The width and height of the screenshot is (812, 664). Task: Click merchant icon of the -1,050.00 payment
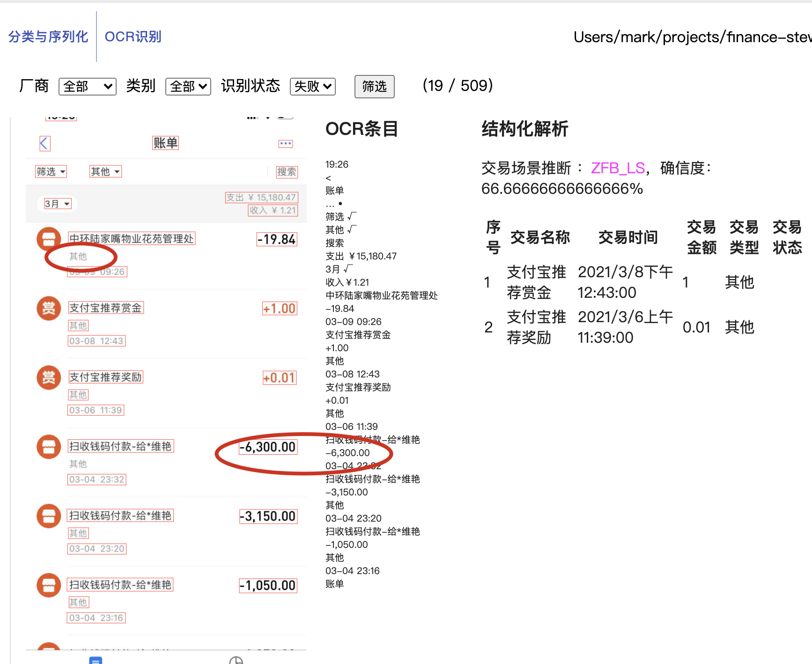[49, 586]
